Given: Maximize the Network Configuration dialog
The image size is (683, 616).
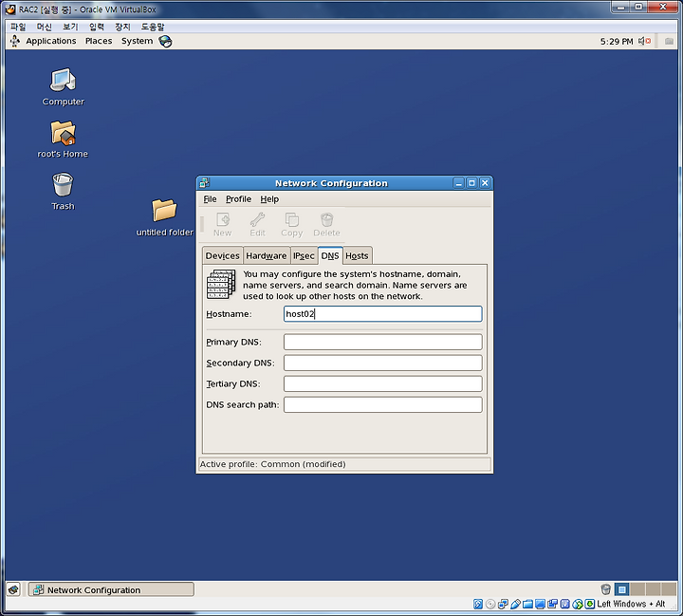Looking at the screenshot, I should tap(471, 183).
